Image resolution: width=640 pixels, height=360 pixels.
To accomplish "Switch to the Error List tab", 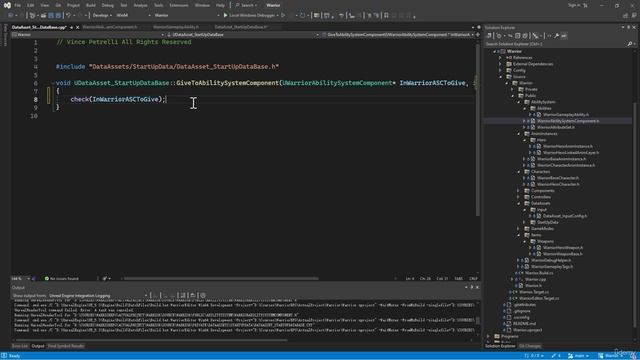I will [20, 346].
